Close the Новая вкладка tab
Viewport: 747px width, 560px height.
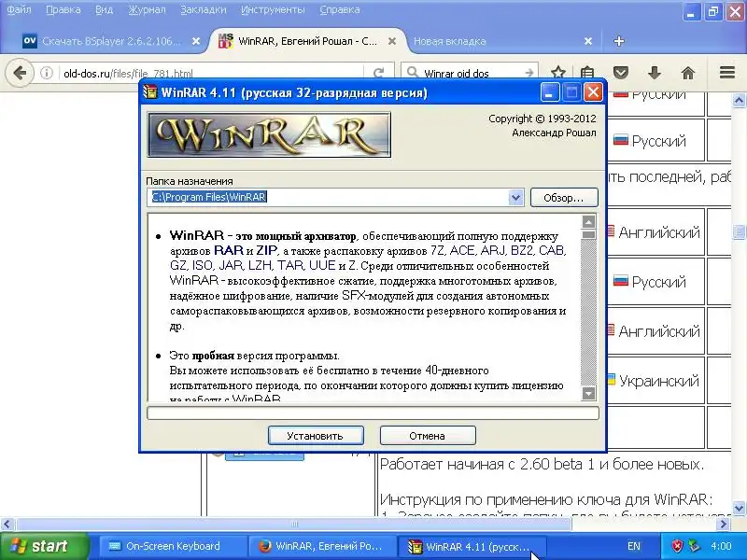[588, 41]
